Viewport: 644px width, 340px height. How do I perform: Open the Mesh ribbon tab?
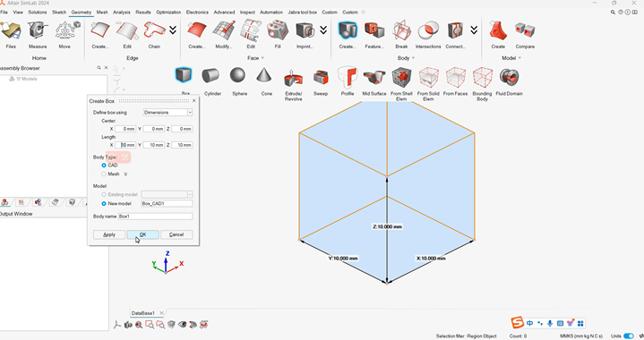tap(102, 13)
